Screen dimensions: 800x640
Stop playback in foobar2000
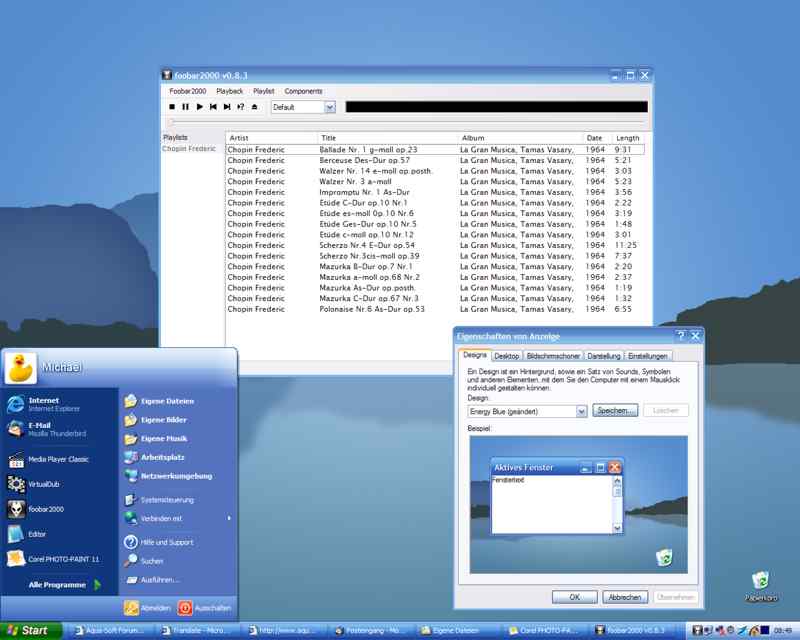[172, 107]
